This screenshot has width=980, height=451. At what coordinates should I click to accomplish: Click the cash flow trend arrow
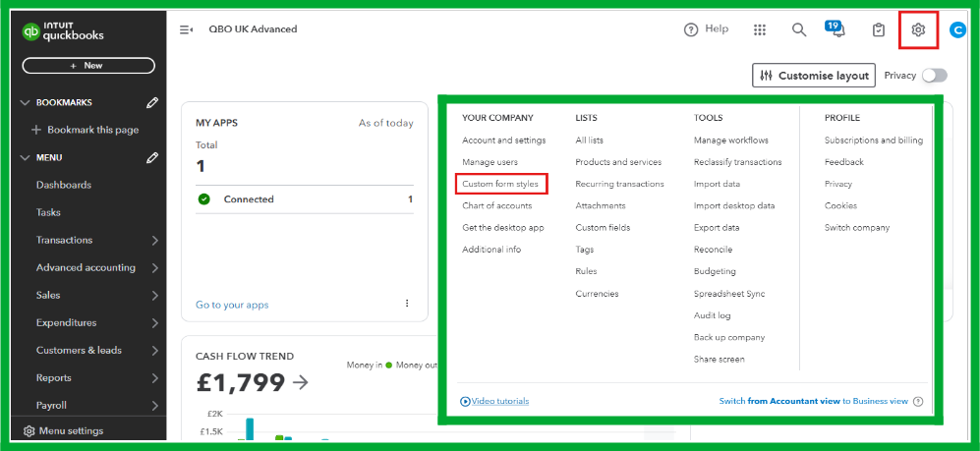click(301, 382)
